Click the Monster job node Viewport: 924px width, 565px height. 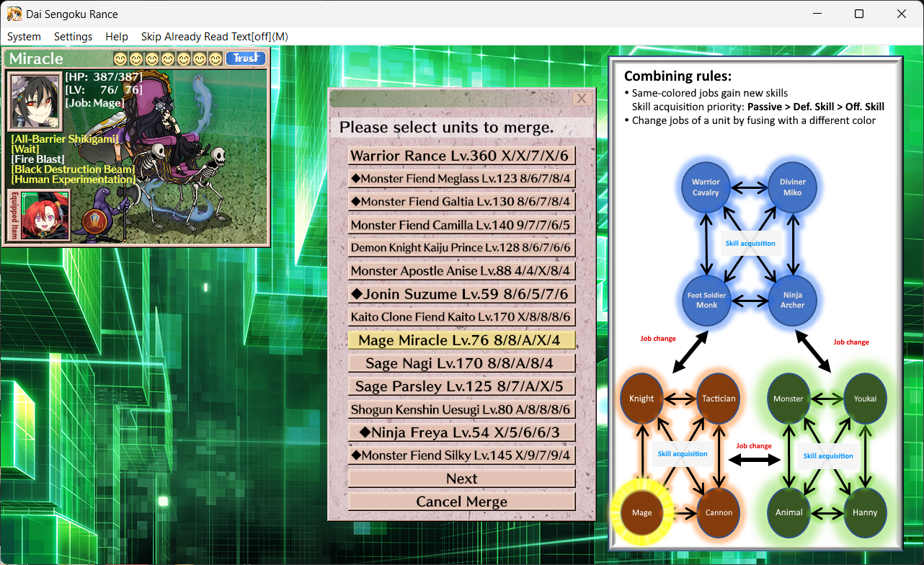click(788, 399)
